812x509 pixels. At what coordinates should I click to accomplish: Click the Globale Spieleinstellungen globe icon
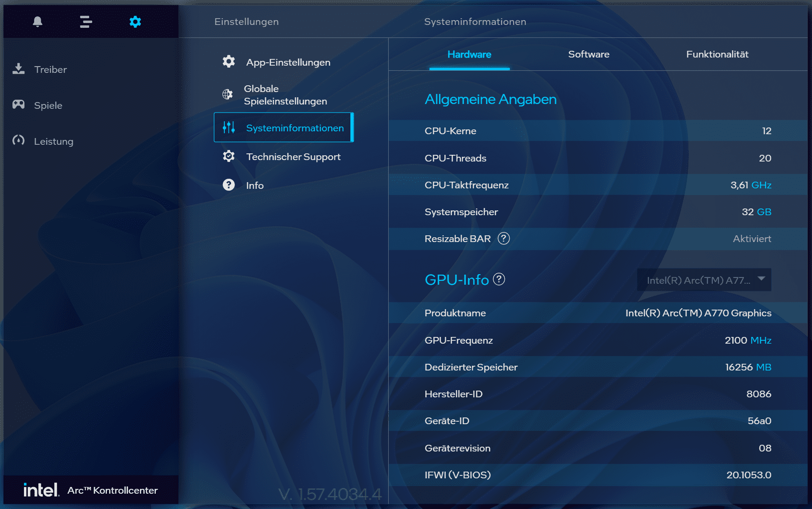point(228,94)
